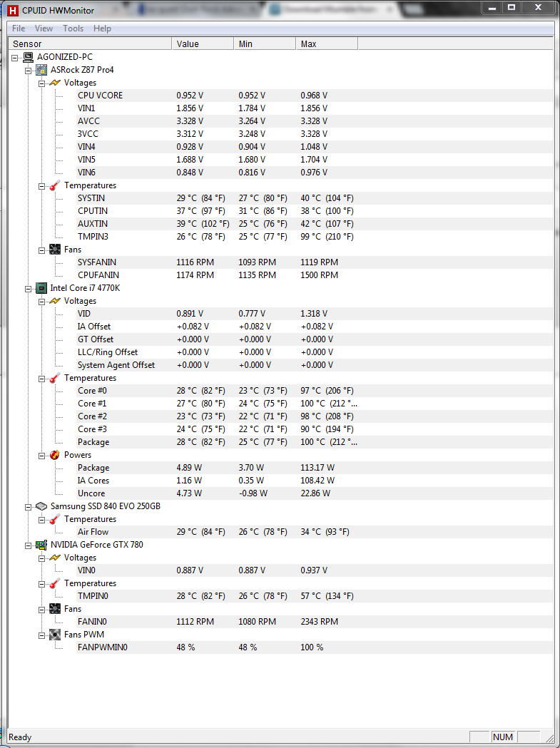
Task: Click the Fans icon under GeForce GTX 780
Action: [x=56, y=609]
